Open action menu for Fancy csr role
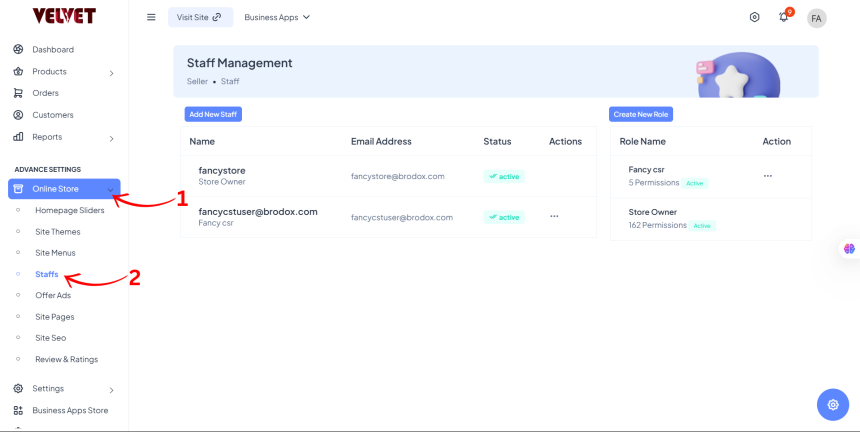The height and width of the screenshot is (432, 860). [768, 176]
